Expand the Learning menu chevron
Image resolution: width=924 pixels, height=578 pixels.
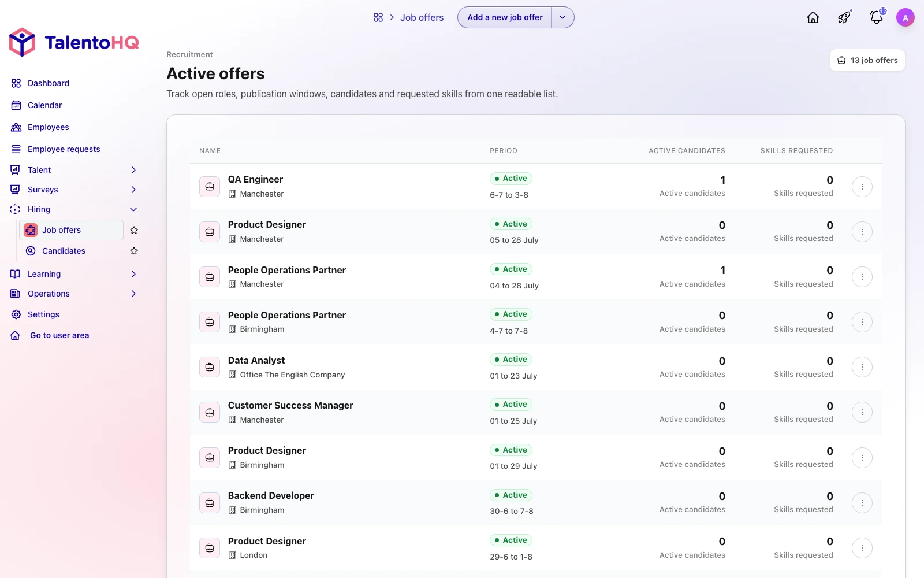click(133, 274)
